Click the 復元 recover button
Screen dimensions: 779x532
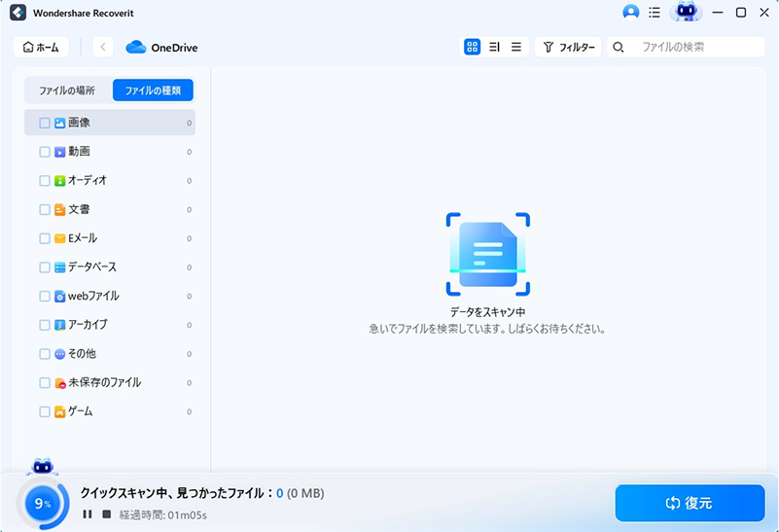pyautogui.click(x=689, y=503)
